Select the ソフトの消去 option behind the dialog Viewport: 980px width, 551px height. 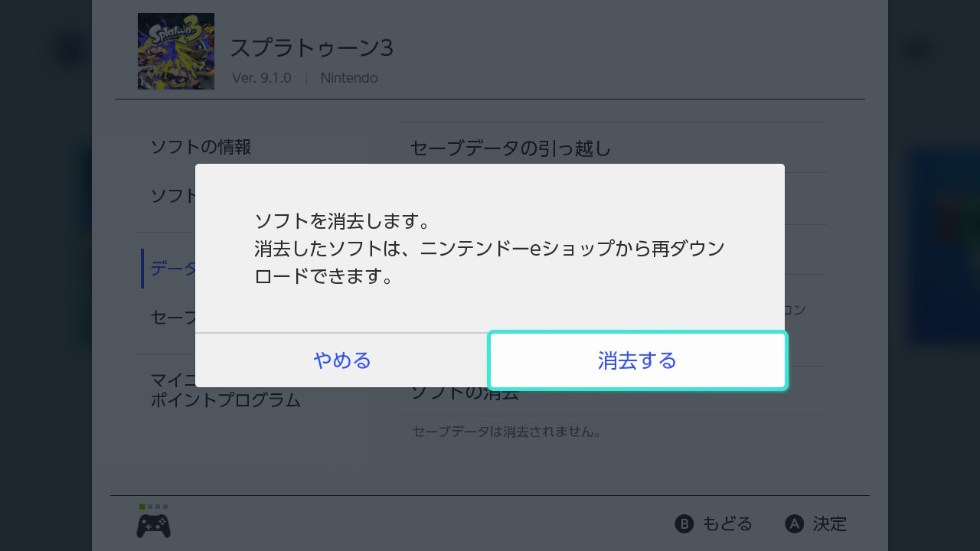465,395
